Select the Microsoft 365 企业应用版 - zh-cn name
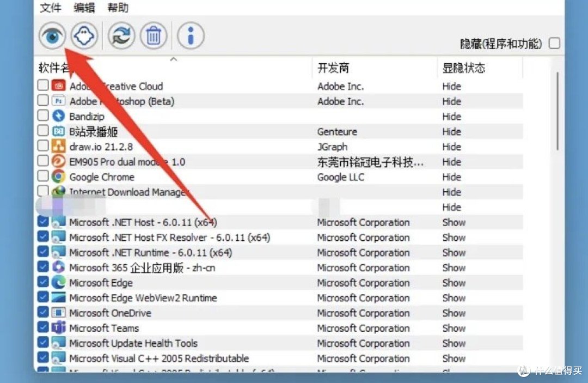Viewport: 588px width, 383px height. 142,268
